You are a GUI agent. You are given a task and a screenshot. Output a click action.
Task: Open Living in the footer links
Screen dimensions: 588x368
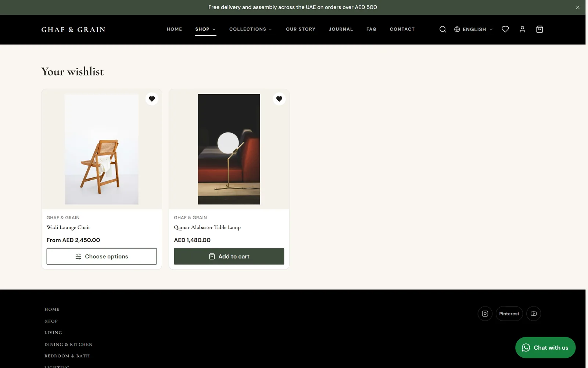[53, 333]
